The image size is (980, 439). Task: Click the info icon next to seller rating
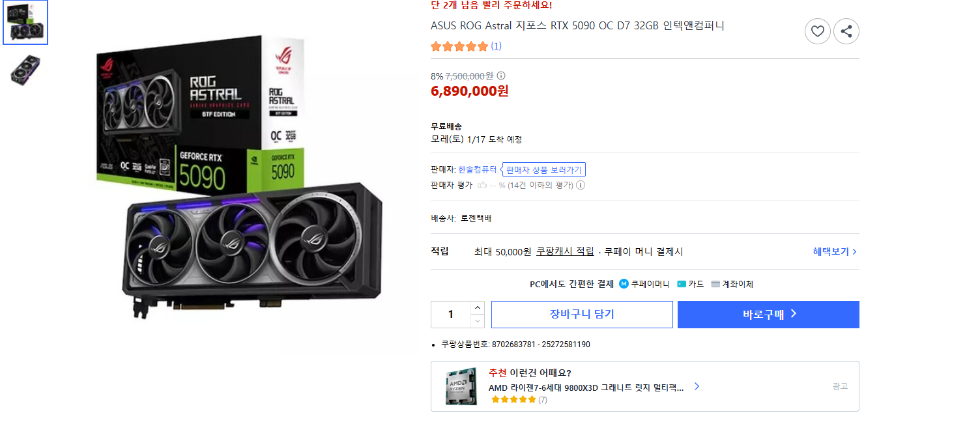(x=581, y=185)
